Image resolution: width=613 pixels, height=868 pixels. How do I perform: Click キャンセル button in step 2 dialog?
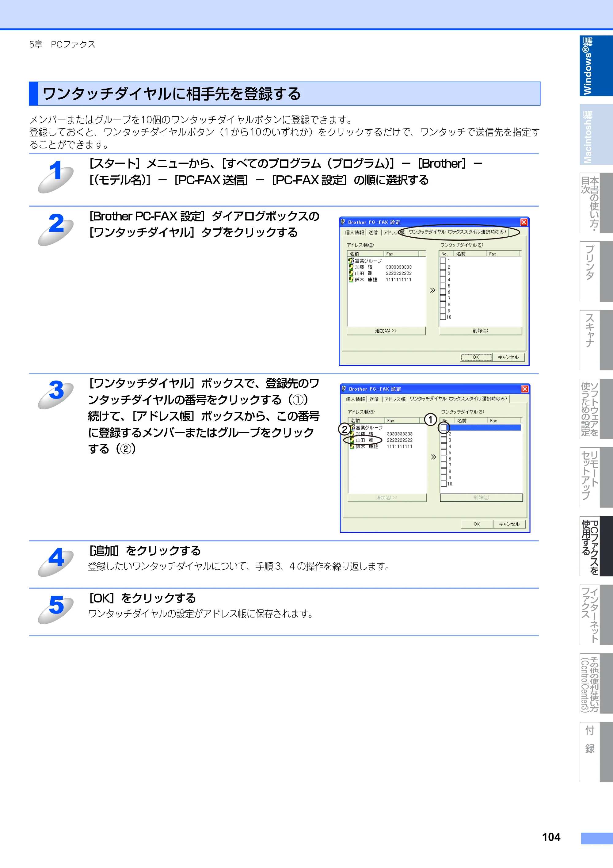pos(508,357)
